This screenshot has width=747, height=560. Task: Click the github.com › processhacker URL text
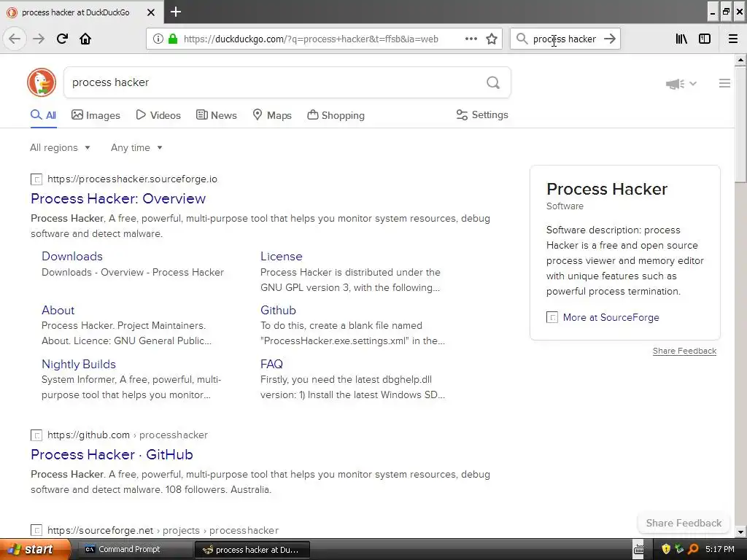[128, 435]
